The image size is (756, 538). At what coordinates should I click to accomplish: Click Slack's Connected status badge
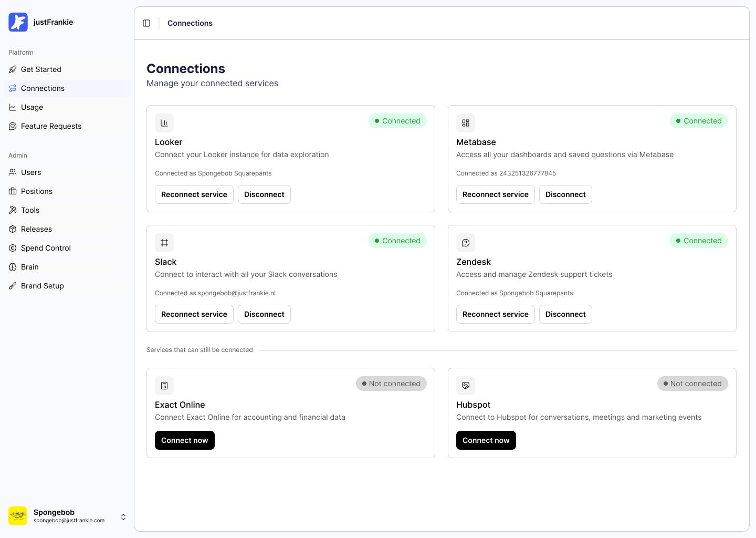(397, 241)
